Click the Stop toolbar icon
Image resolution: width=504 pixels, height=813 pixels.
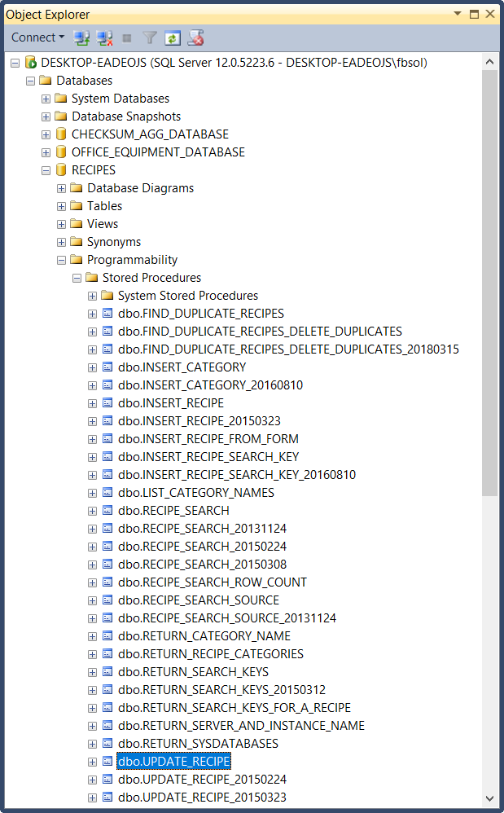point(127,37)
